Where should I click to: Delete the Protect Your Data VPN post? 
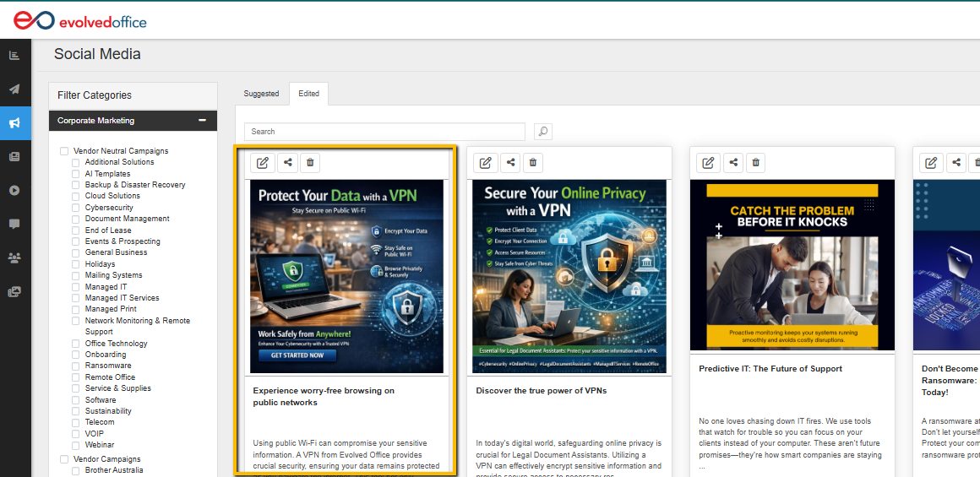click(x=310, y=163)
